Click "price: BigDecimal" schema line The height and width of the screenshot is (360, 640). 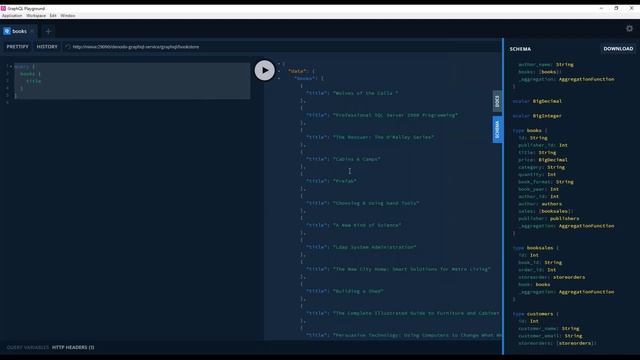tap(543, 160)
